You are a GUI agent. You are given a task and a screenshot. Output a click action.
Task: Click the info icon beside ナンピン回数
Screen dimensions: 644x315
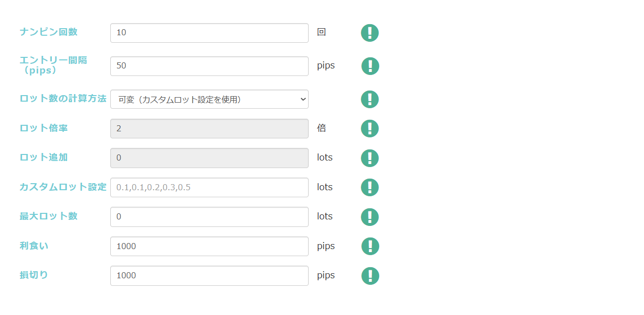click(370, 33)
